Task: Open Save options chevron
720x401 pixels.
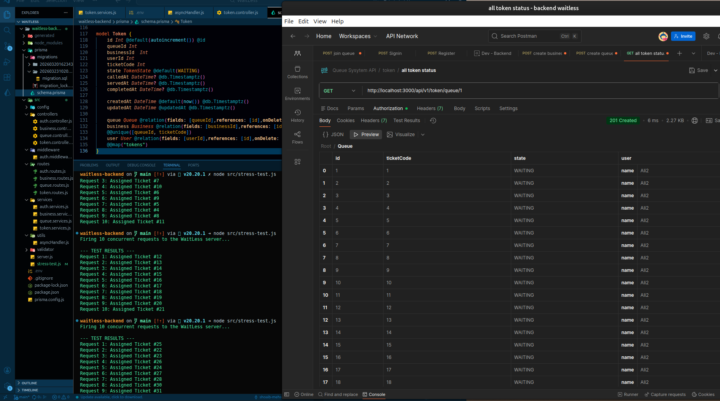Action: (715, 71)
